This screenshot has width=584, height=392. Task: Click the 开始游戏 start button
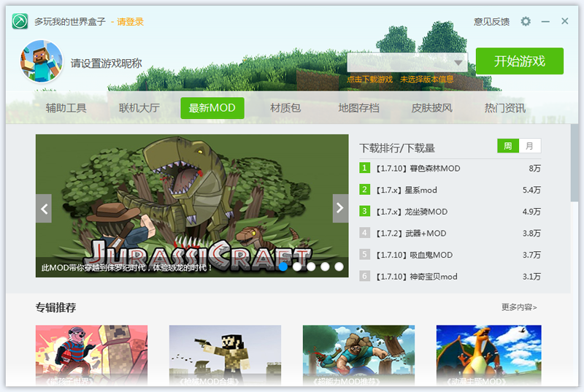[x=520, y=61]
